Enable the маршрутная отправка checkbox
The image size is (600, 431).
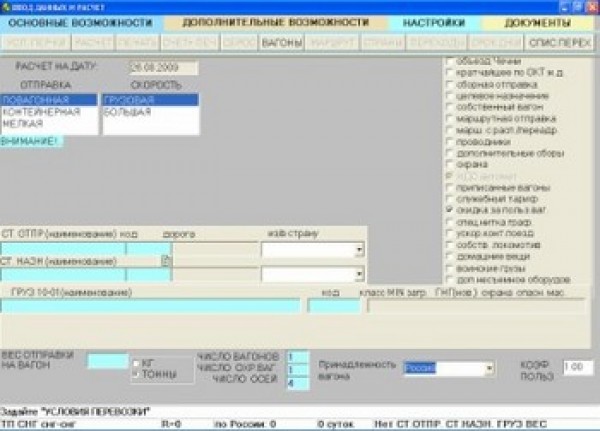pyautogui.click(x=450, y=119)
